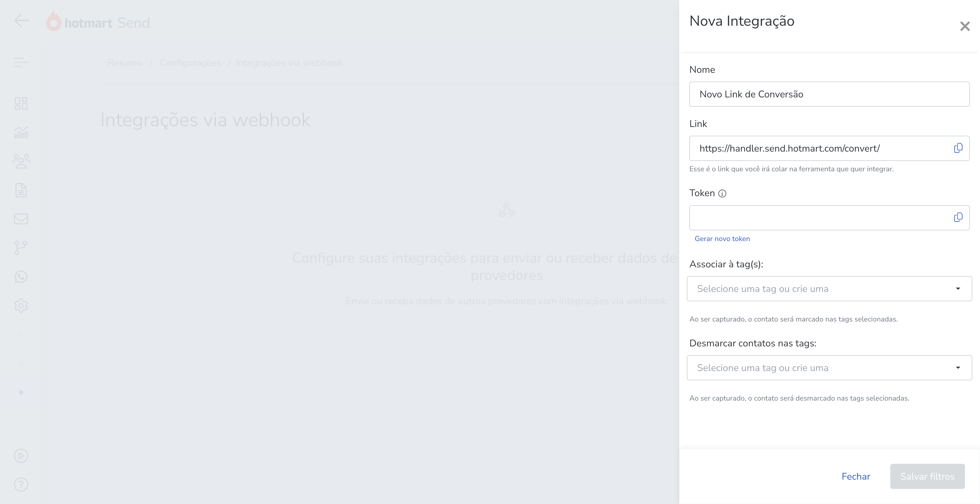Image resolution: width=980 pixels, height=504 pixels.
Task: Expand the Associar à tag(s) dropdown
Action: (829, 289)
